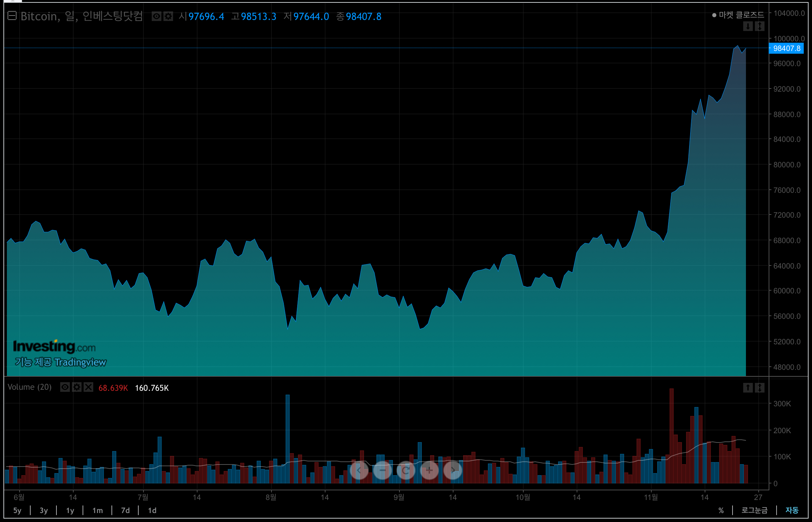This screenshot has width=812, height=522.
Task: Select the 1y time range
Action: point(70,510)
